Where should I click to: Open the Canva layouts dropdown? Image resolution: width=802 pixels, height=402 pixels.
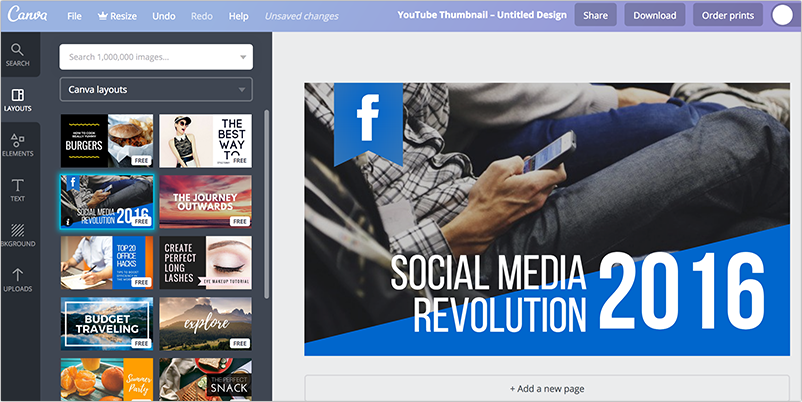click(156, 90)
